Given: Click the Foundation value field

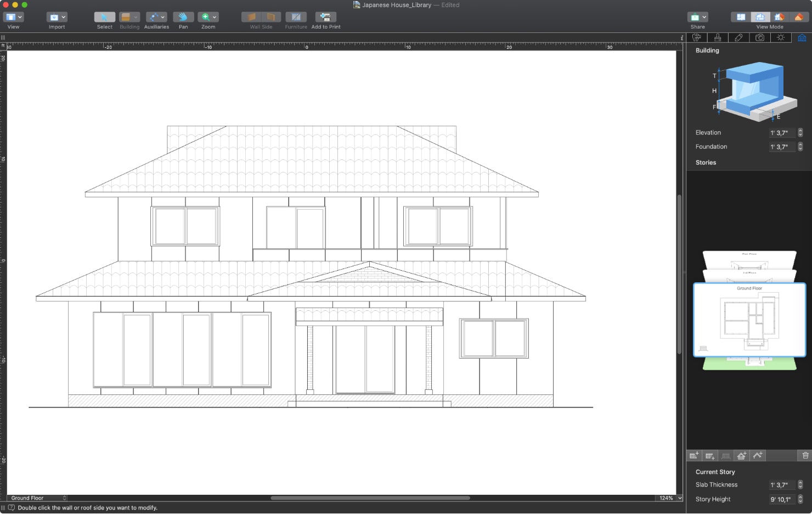Looking at the screenshot, I should coord(782,147).
